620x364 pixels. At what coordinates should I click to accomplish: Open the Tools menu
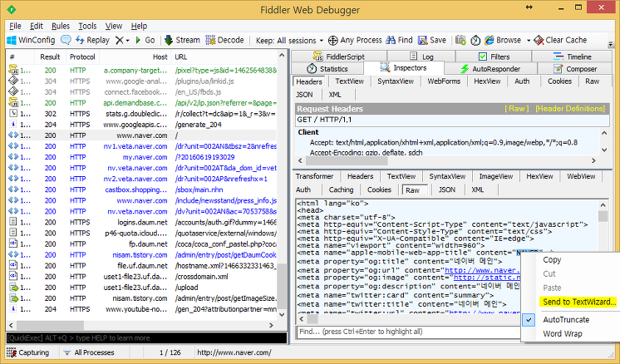pyautogui.click(x=87, y=26)
